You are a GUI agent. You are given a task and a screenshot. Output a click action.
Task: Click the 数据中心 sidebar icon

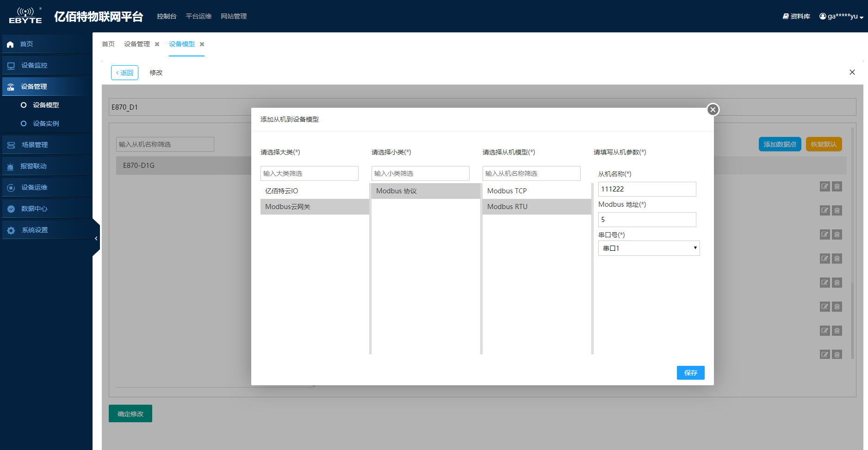click(11, 209)
